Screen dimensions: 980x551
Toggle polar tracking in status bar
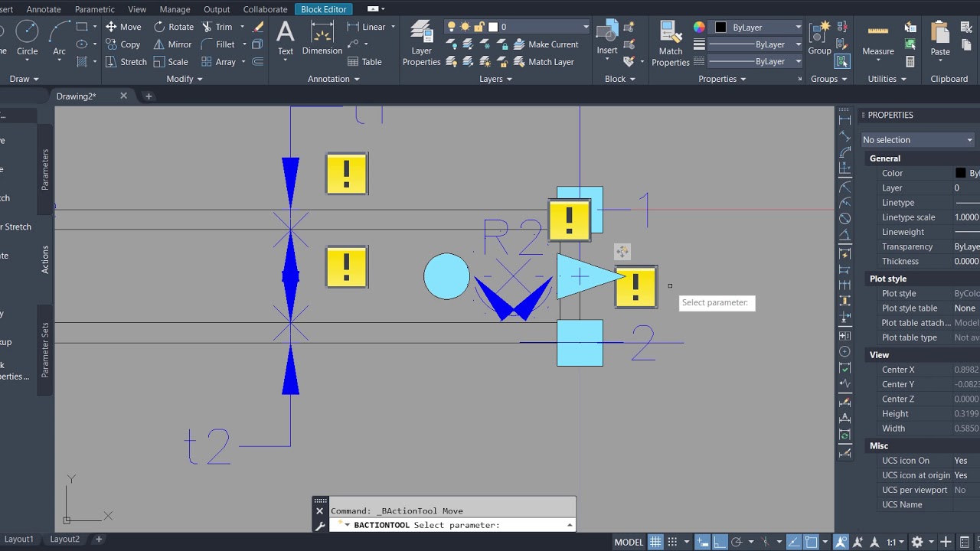point(737,542)
